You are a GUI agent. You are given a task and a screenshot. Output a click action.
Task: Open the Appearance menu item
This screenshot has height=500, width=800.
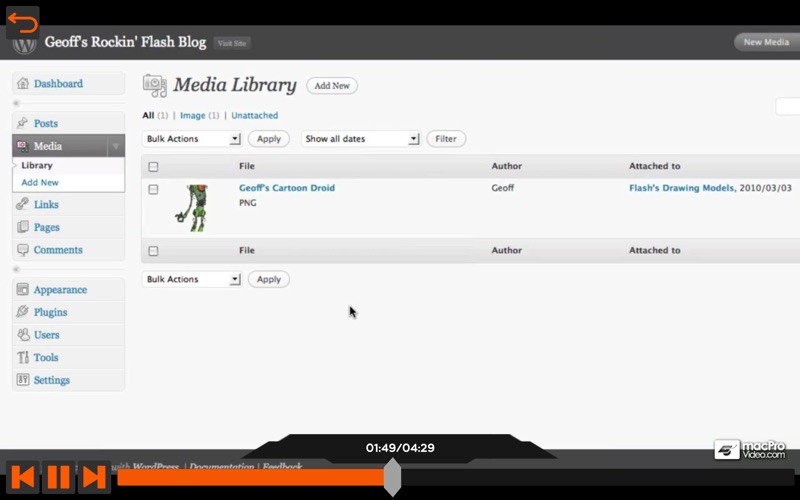point(60,290)
